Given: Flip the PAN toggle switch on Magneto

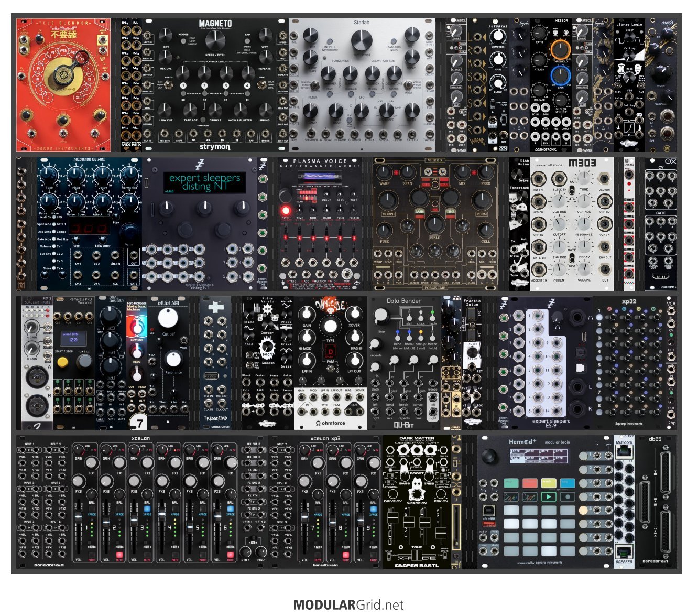Looking at the screenshot, I should (261, 84).
